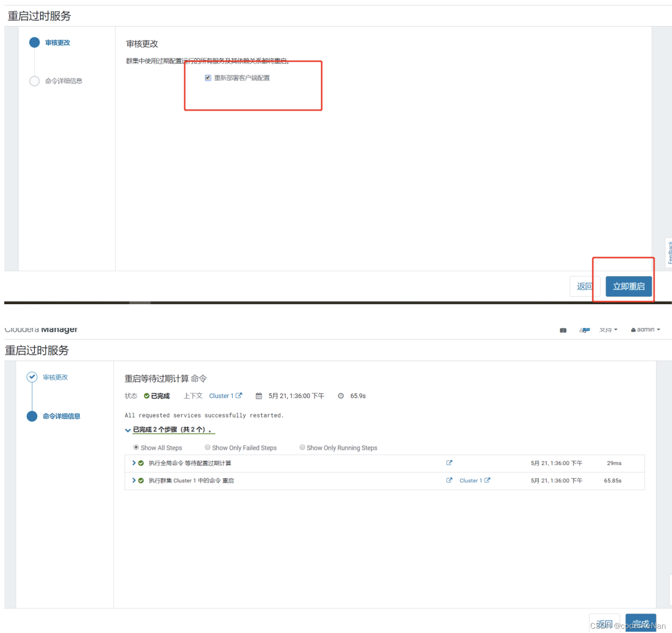
Task: Click the calendar icon before start time
Action: point(259,396)
